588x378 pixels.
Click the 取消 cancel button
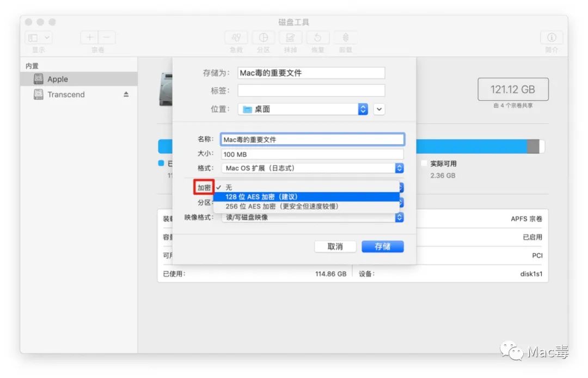tap(335, 247)
